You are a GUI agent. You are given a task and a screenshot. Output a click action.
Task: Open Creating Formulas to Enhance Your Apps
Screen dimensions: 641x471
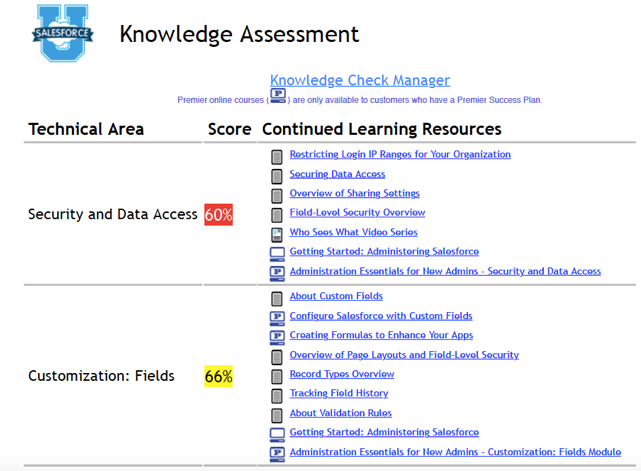(381, 335)
